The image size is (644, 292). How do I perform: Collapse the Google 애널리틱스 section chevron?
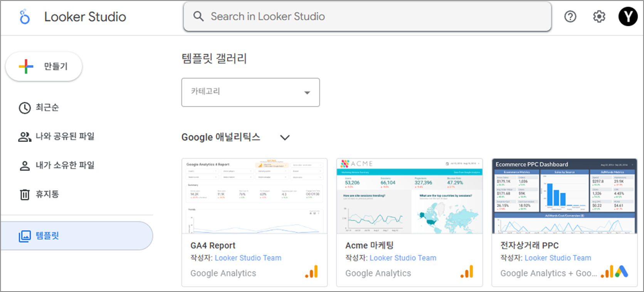click(x=285, y=137)
